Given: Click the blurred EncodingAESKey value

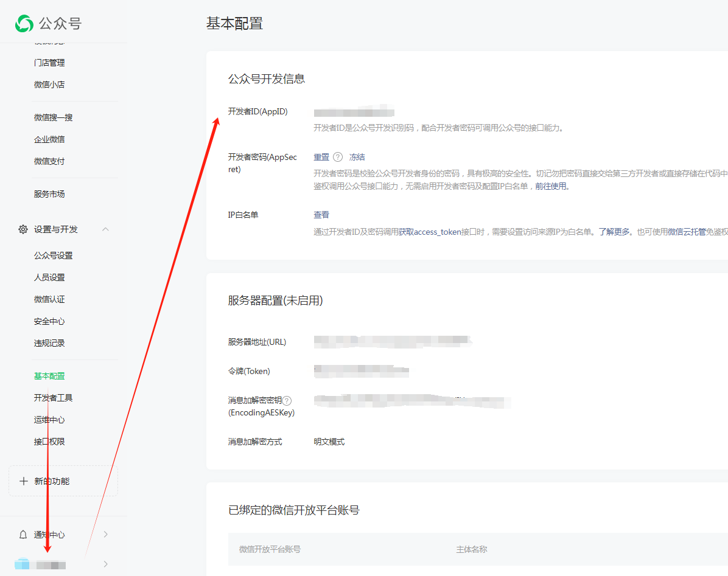Looking at the screenshot, I should [412, 401].
